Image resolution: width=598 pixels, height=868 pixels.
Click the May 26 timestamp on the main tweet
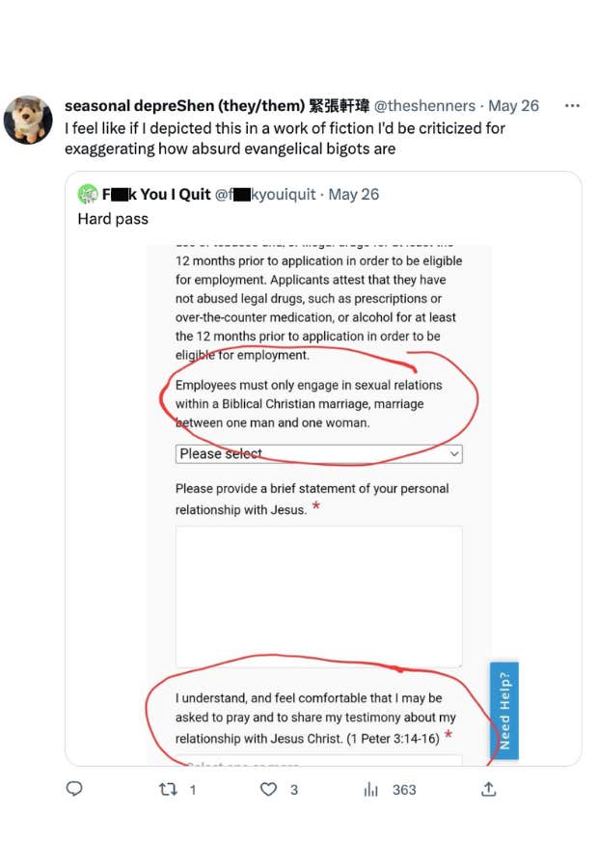[x=513, y=105]
